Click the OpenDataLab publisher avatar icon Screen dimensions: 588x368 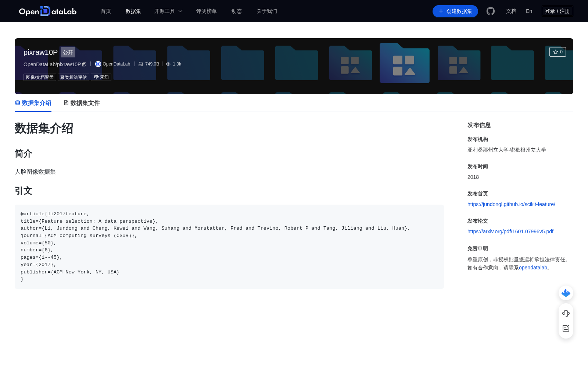(x=98, y=64)
